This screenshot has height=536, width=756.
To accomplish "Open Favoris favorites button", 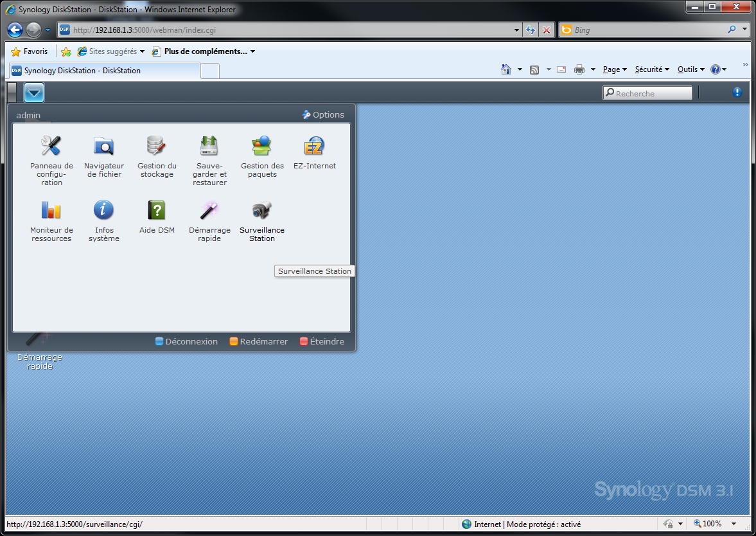I will (x=30, y=51).
